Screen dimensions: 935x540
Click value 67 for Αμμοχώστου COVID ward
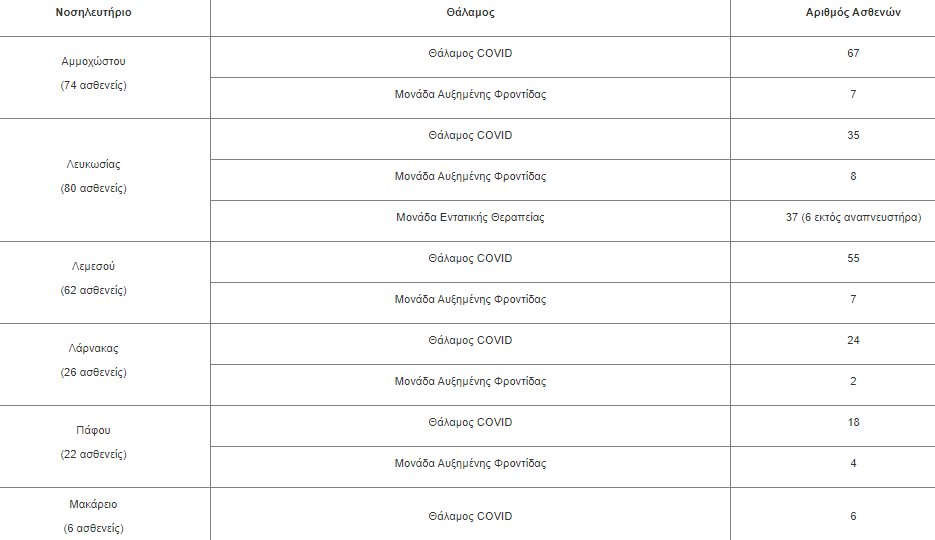(x=853, y=53)
